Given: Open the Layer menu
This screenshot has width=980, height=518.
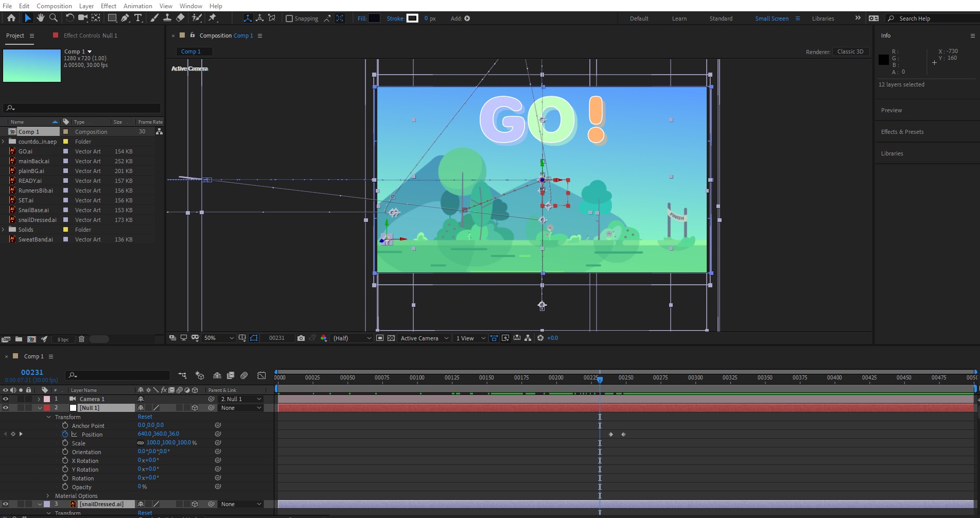Looking at the screenshot, I should 86,6.
